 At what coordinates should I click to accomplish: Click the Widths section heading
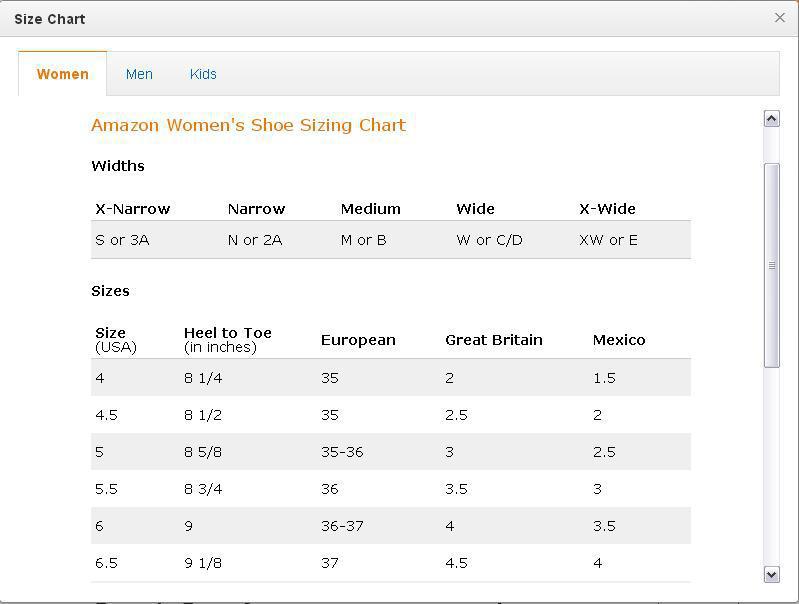118,166
